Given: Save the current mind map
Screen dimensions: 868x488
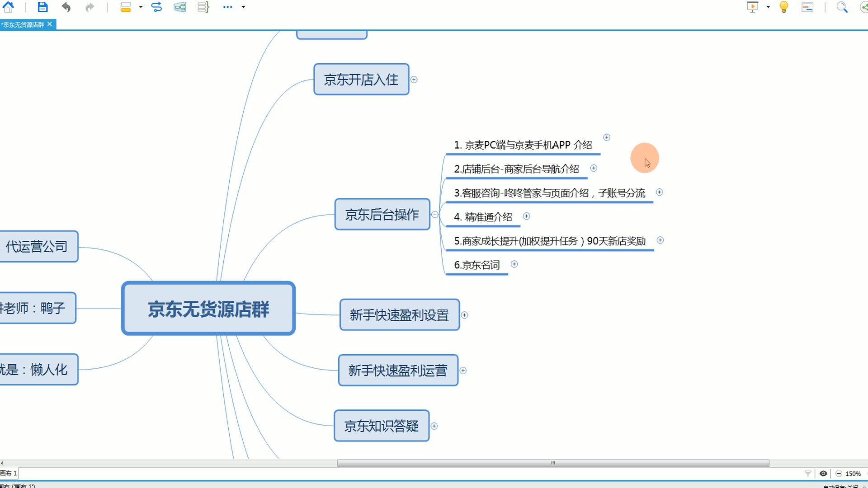Looking at the screenshot, I should (42, 7).
